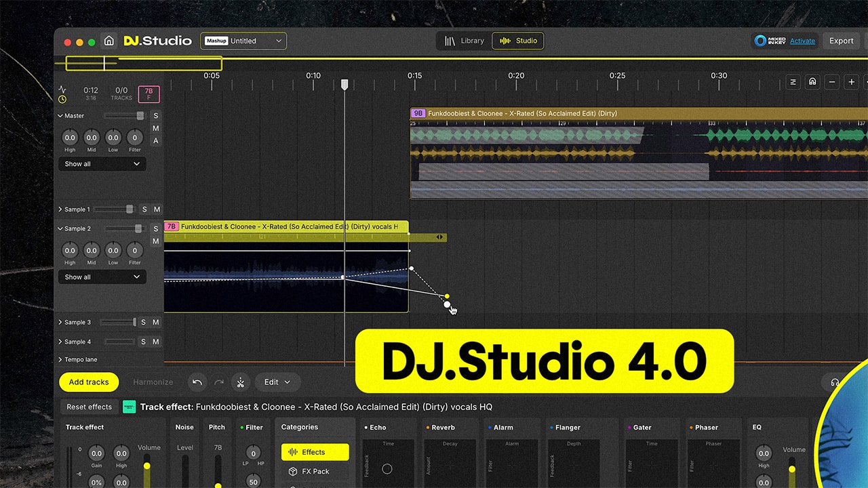Image resolution: width=868 pixels, height=488 pixels.
Task: Open the Show all dropdown under Master
Action: (102, 163)
